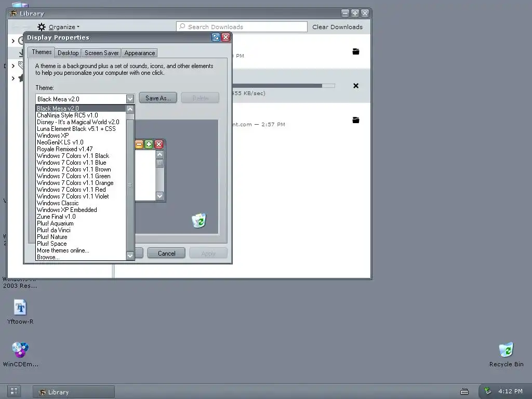The width and height of the screenshot is (532, 399).
Task: Click the preview window scrollbar up arrow
Action: point(160,154)
